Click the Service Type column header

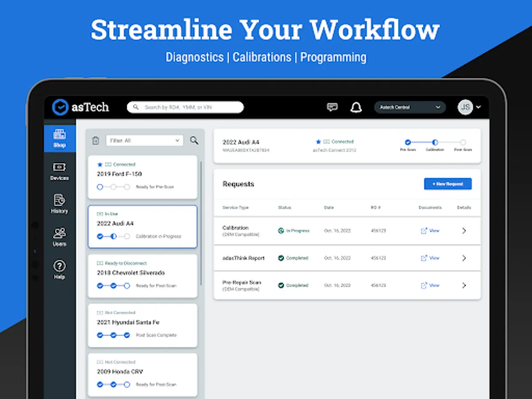(235, 207)
